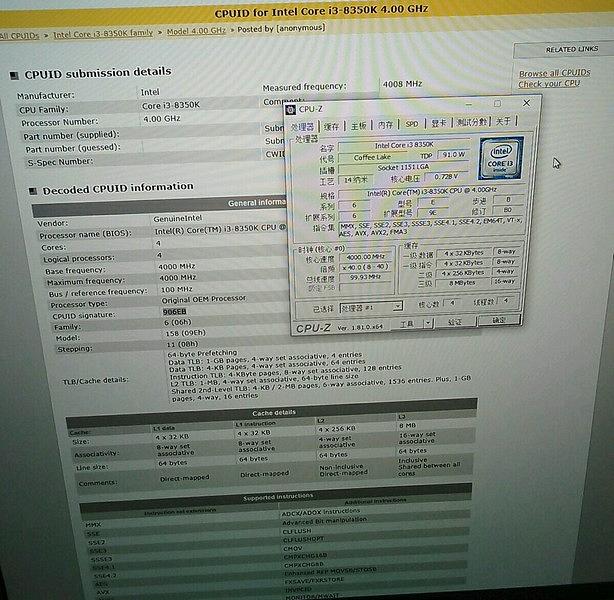
Task: Minimize the CPU-Z window
Action: pos(469,105)
